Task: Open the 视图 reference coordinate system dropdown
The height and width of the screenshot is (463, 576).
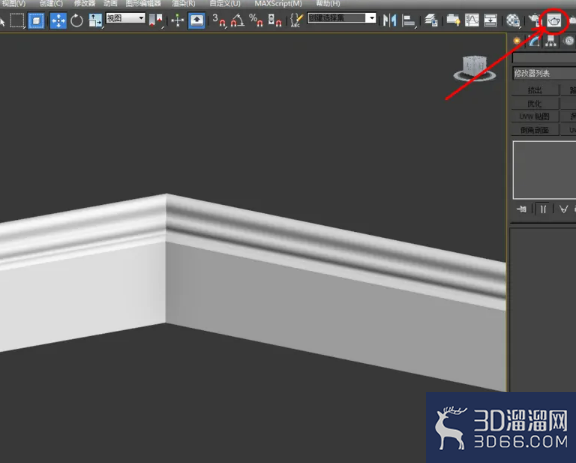Action: pyautogui.click(x=125, y=18)
